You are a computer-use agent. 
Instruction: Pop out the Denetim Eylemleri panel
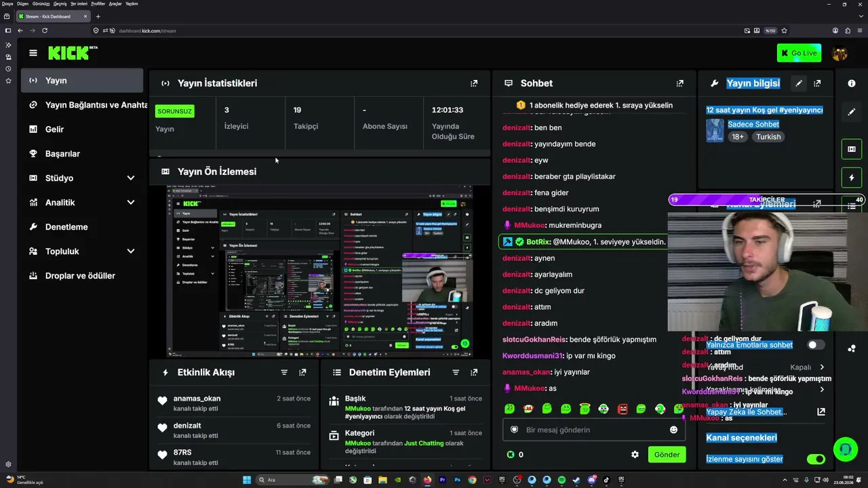tap(474, 372)
